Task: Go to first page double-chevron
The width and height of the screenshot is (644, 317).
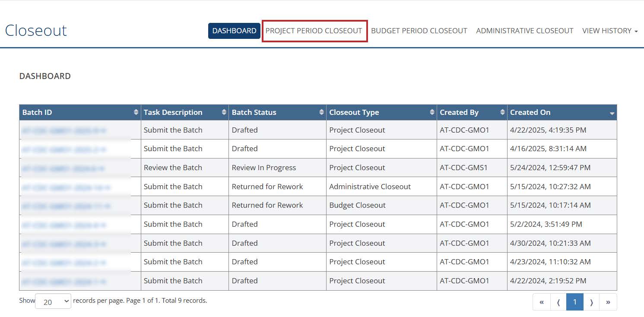Action: pos(542,302)
